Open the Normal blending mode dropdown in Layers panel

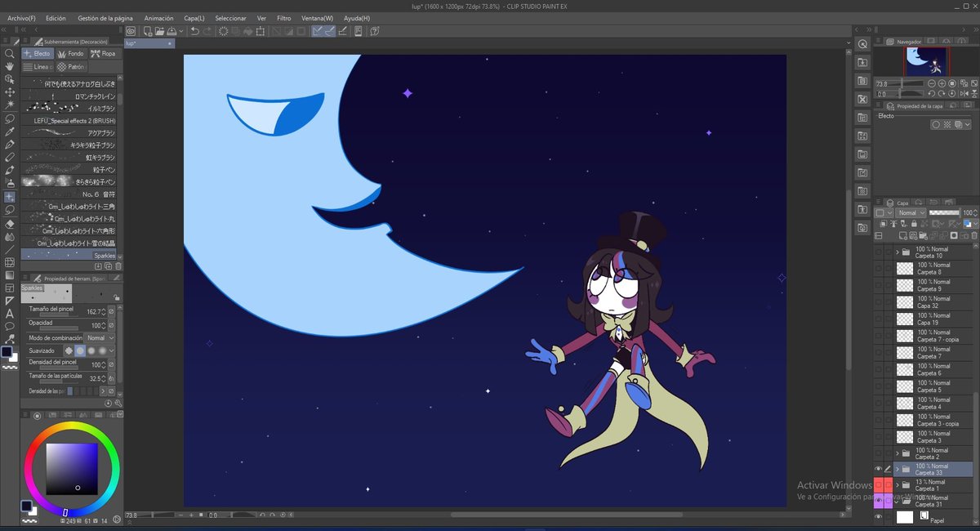point(906,213)
